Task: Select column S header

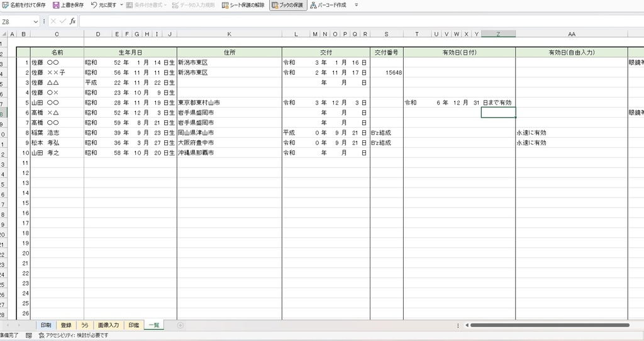Action: (387, 34)
